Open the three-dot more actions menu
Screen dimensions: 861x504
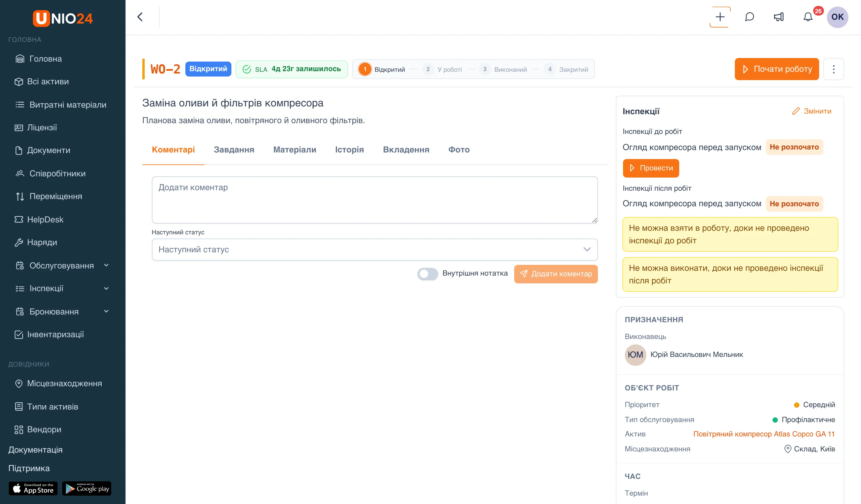pos(833,69)
